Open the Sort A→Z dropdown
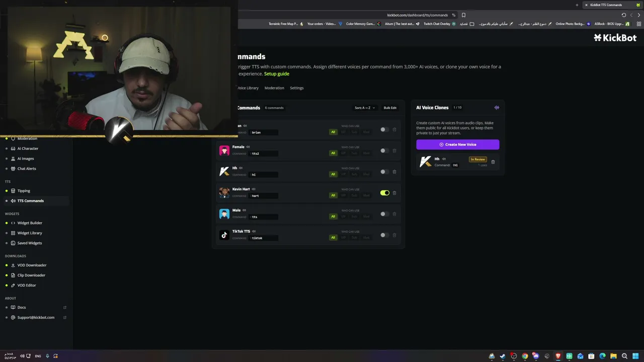644x362 pixels. pyautogui.click(x=364, y=108)
